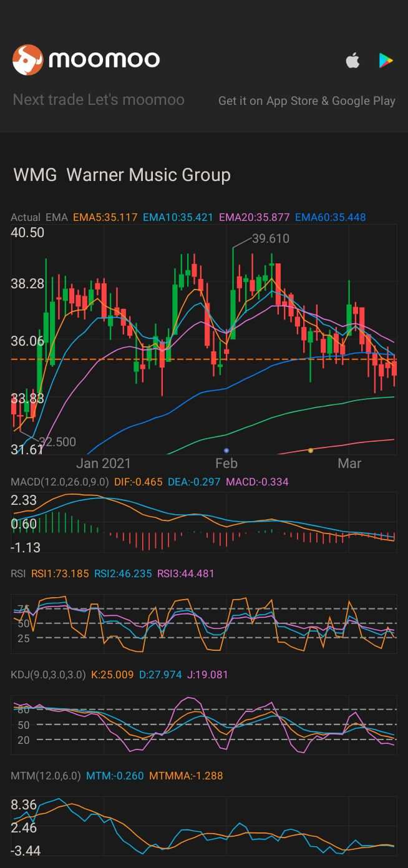
Task: Select the Jan 2021 date label
Action: (104, 463)
